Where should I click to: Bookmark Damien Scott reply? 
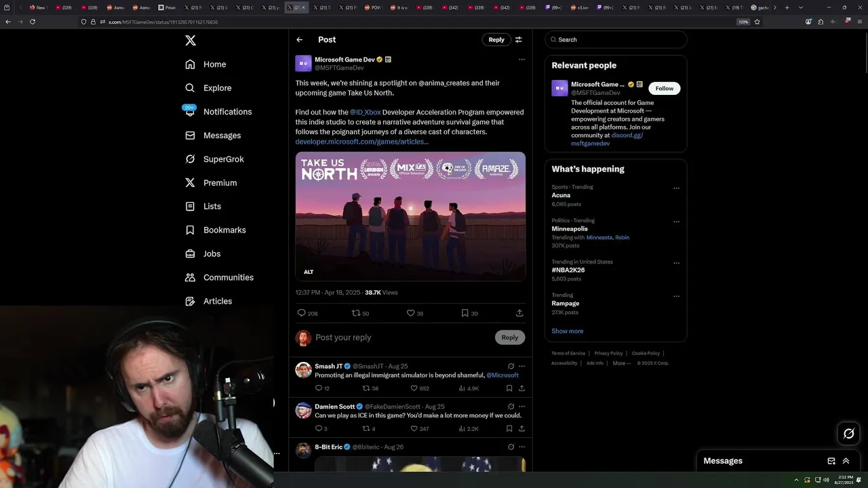509,428
